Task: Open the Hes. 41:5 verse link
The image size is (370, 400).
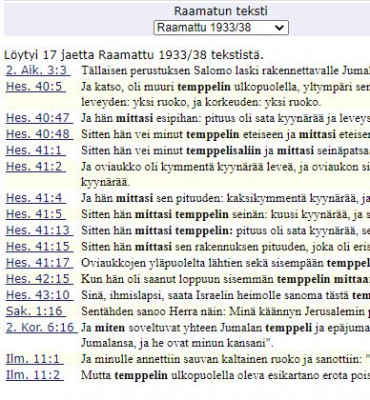Action: coord(36,214)
